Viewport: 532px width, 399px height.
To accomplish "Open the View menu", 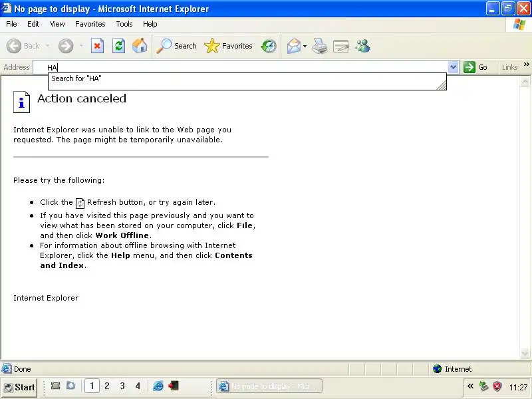I will (57, 24).
